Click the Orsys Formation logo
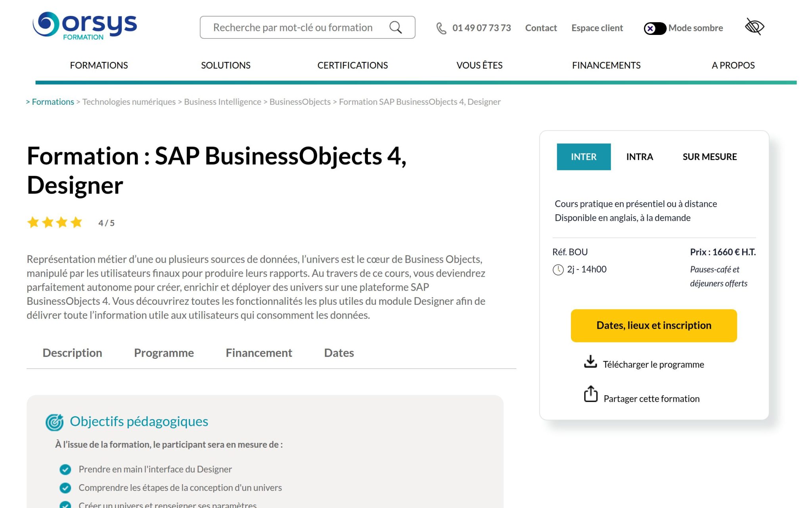This screenshot has height=508, width=812. 84,26
